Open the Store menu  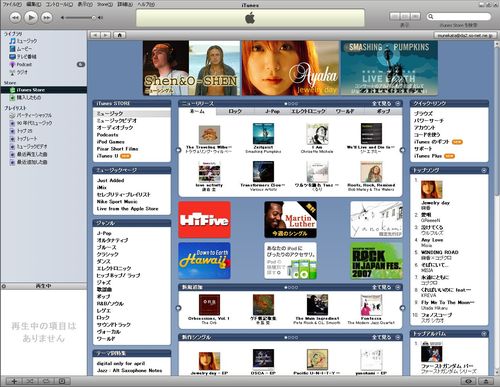[x=105, y=4]
